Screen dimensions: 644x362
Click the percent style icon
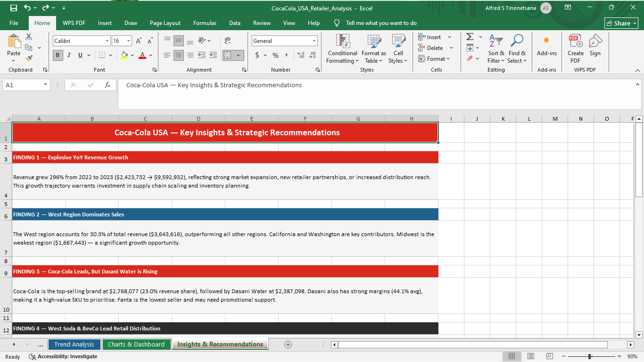tap(275, 55)
